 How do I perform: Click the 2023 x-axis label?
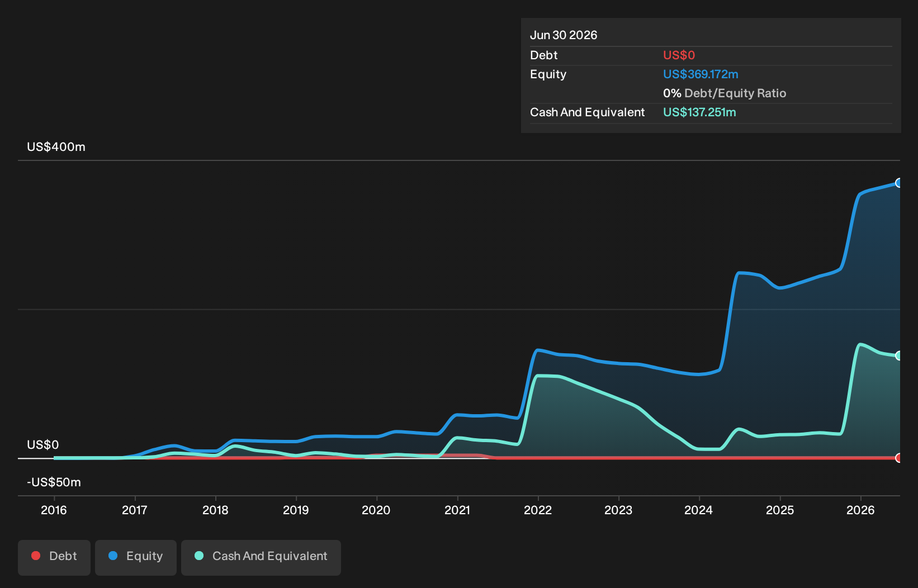[x=618, y=510]
